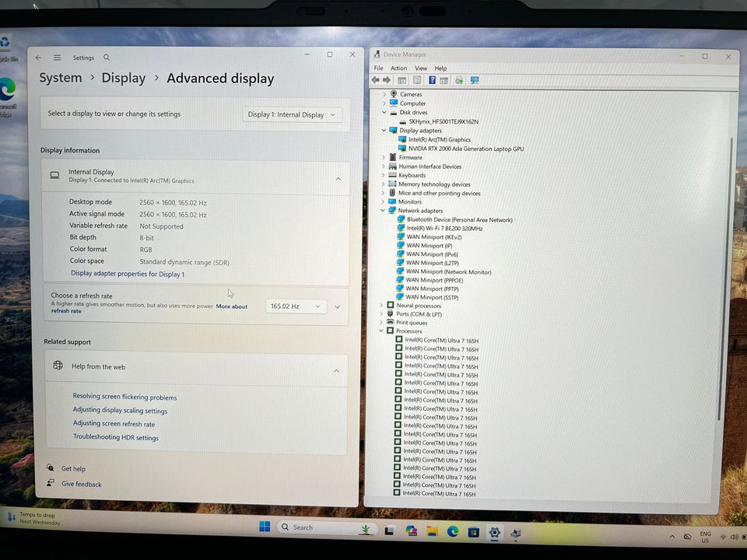Click the Properties toolbar icon in Device Manager
The image size is (747, 560).
pyautogui.click(x=417, y=80)
